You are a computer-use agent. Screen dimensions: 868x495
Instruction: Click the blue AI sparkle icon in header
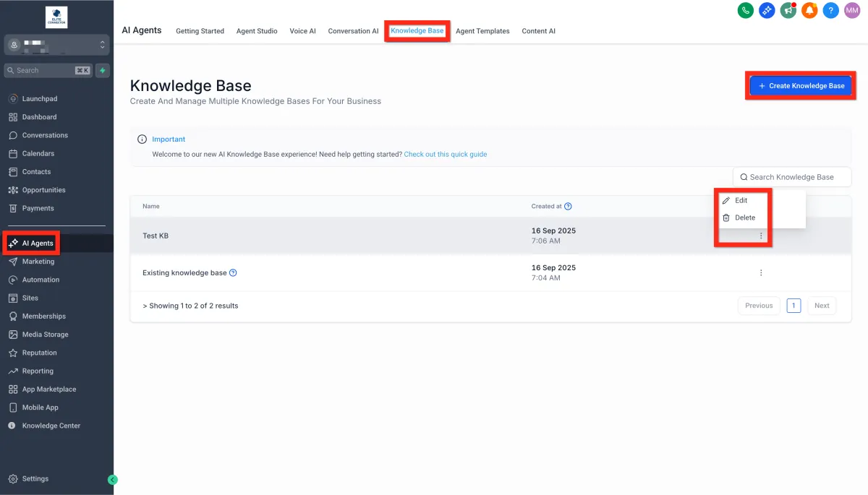[x=767, y=11]
